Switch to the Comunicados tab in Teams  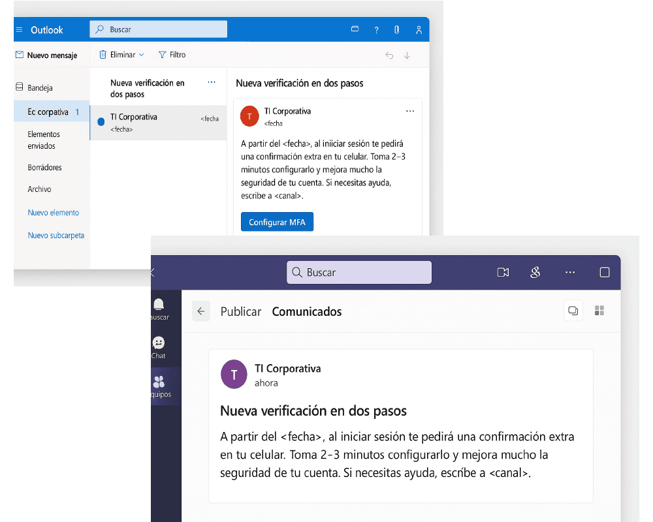pyautogui.click(x=307, y=312)
